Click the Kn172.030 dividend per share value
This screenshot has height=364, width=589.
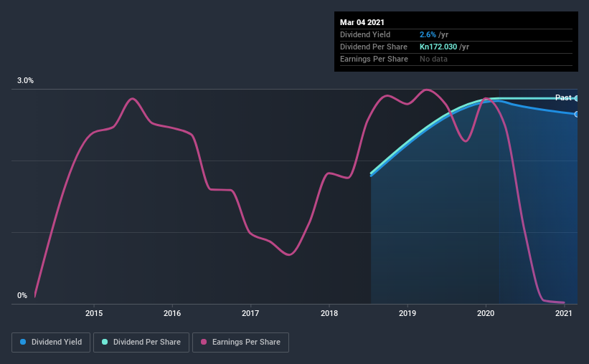(438, 47)
